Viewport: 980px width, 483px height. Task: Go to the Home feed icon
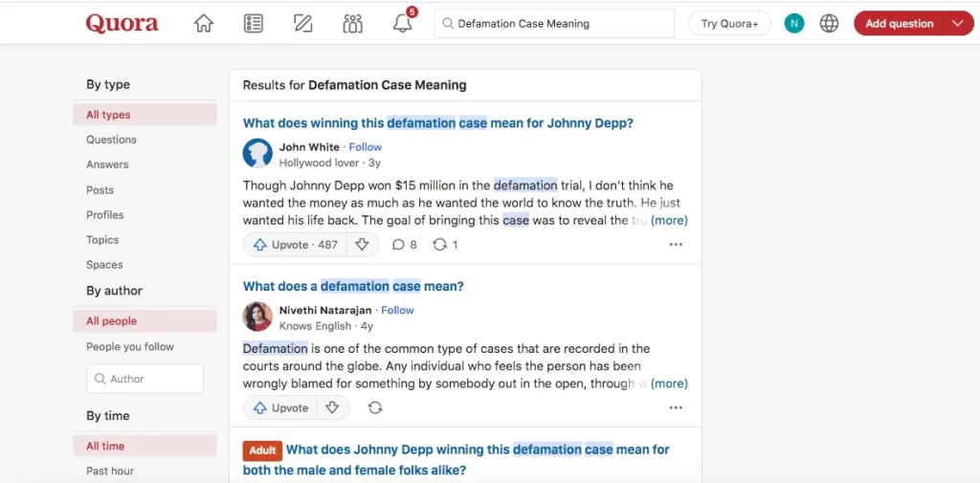pos(204,24)
